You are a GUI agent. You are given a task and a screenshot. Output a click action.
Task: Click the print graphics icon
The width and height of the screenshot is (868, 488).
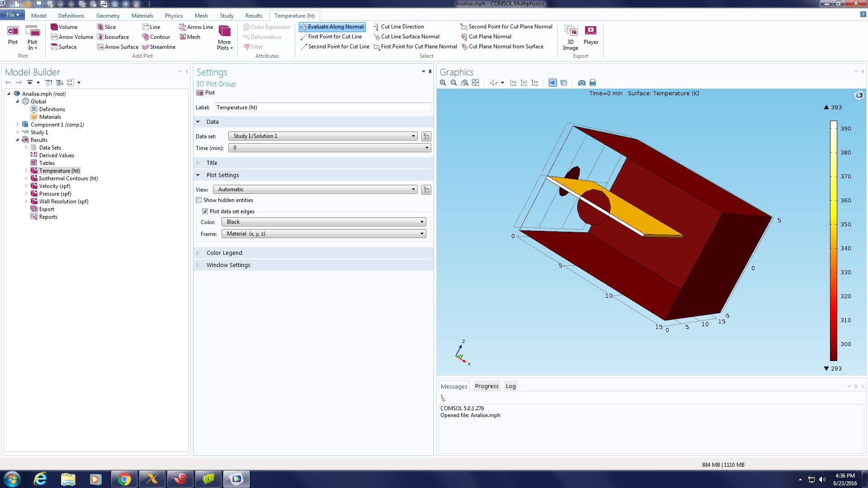point(593,83)
